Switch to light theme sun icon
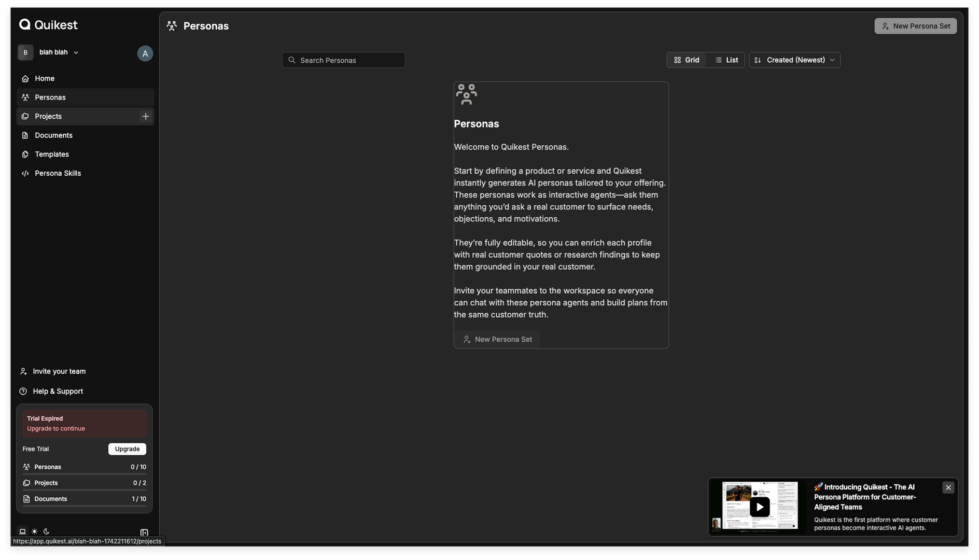The image size is (979, 560). (34, 531)
